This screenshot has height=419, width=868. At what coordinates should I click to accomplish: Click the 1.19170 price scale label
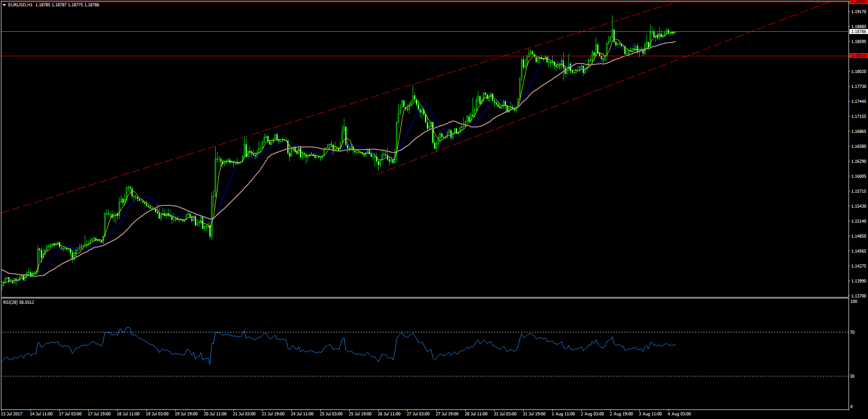859,12
